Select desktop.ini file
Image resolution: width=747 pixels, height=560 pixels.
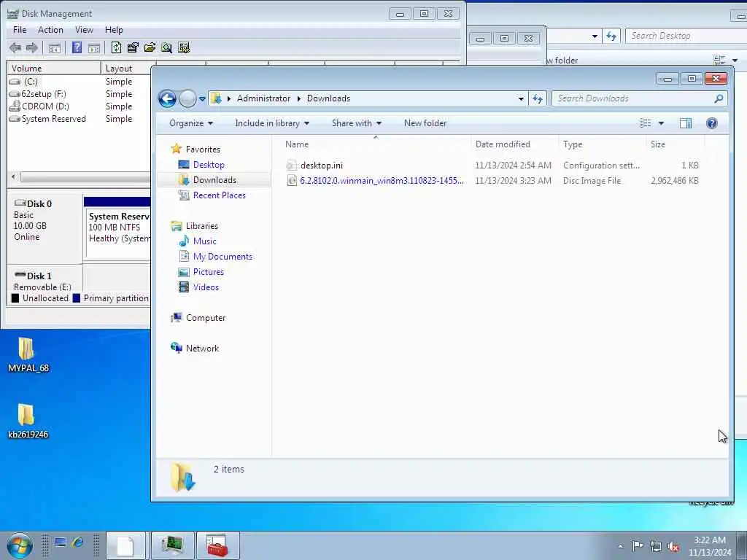coord(322,166)
